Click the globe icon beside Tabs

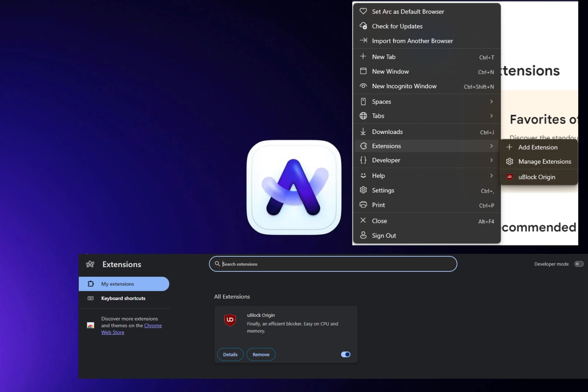[x=363, y=116]
